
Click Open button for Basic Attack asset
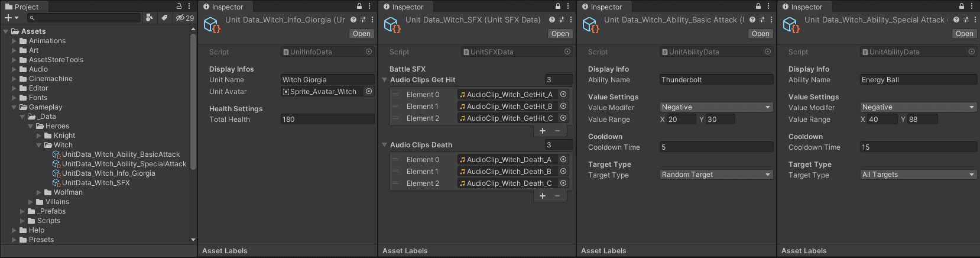pyautogui.click(x=761, y=34)
